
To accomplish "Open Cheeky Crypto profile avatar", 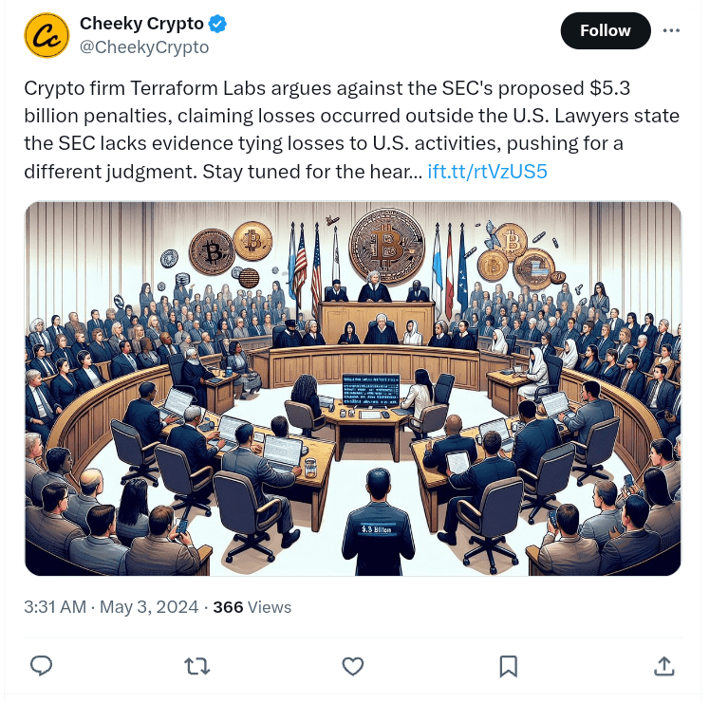I will pyautogui.click(x=47, y=35).
